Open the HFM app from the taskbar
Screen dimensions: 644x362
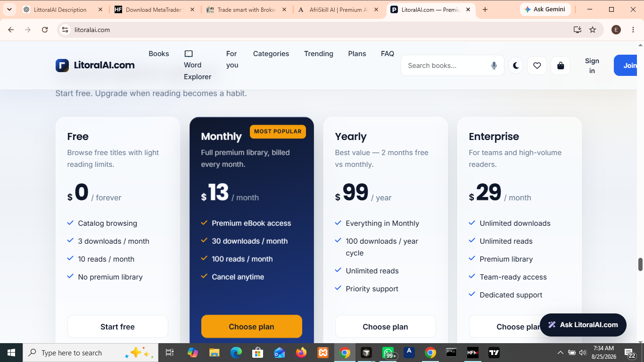click(x=472, y=353)
